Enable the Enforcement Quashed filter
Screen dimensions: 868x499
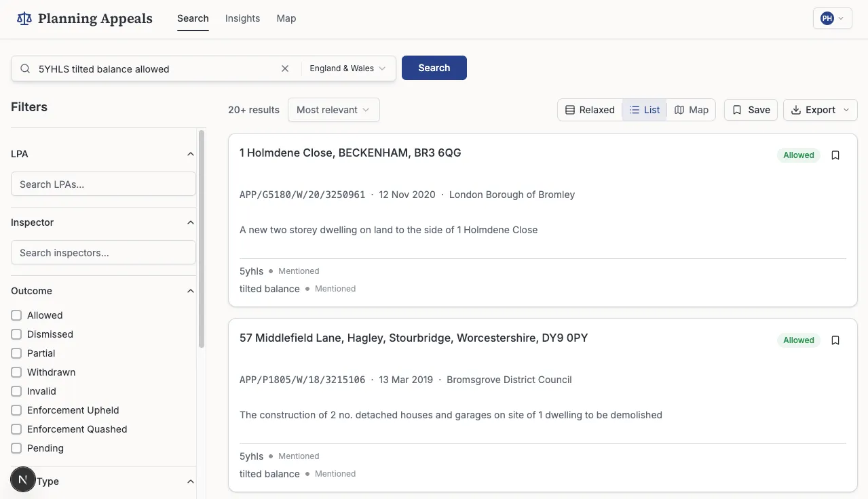[16, 428]
